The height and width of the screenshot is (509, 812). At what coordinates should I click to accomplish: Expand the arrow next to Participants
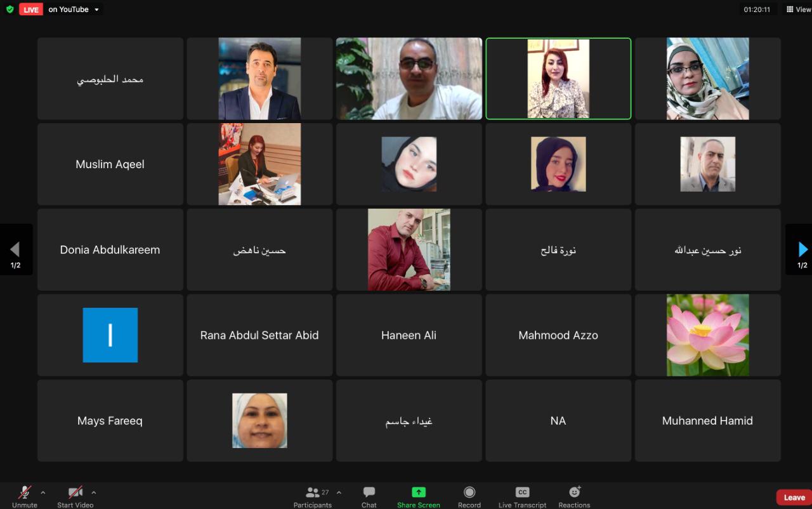[339, 492]
